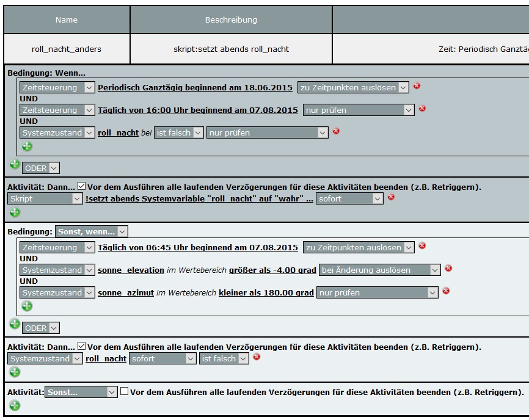Remove the Täglich von 16:00 Uhr condition

point(422,109)
